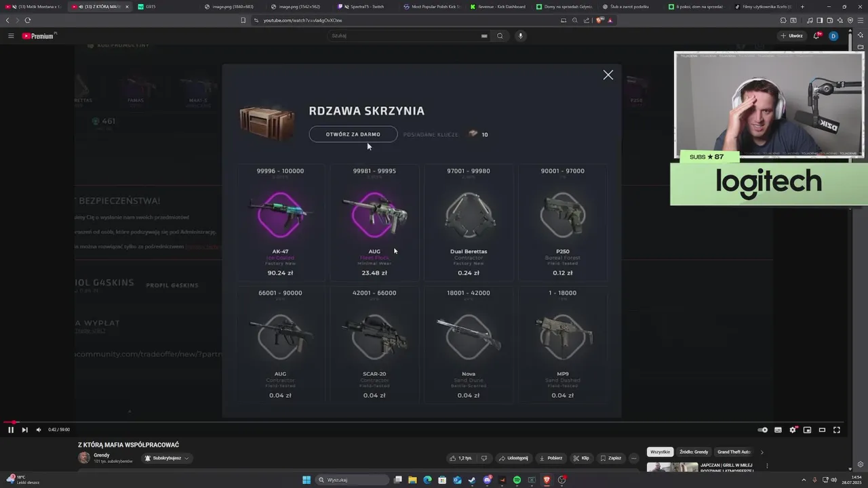Open more video actions ellipsis
The image size is (868, 488).
(x=634, y=458)
